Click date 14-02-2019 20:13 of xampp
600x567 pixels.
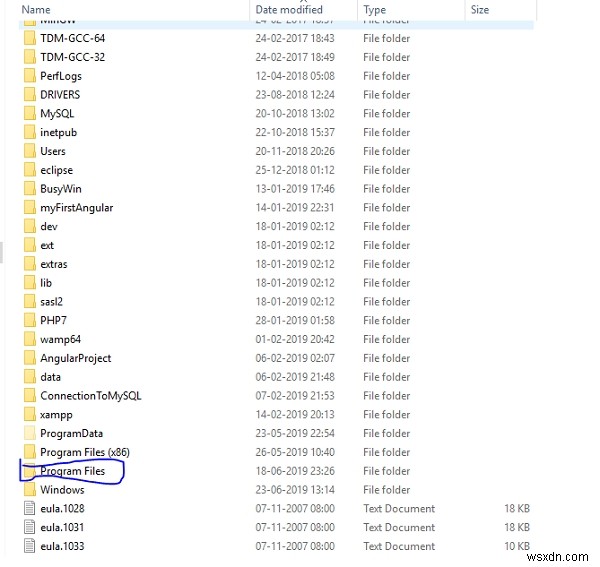(x=295, y=414)
